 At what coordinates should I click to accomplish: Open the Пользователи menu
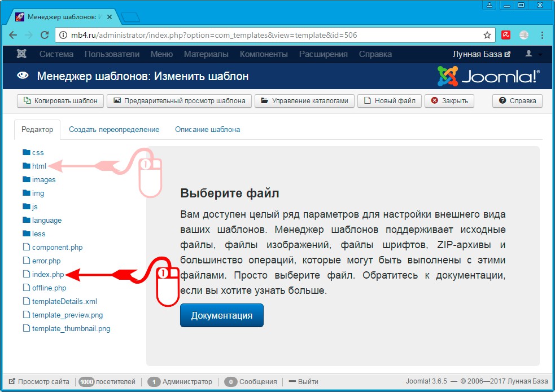point(112,54)
